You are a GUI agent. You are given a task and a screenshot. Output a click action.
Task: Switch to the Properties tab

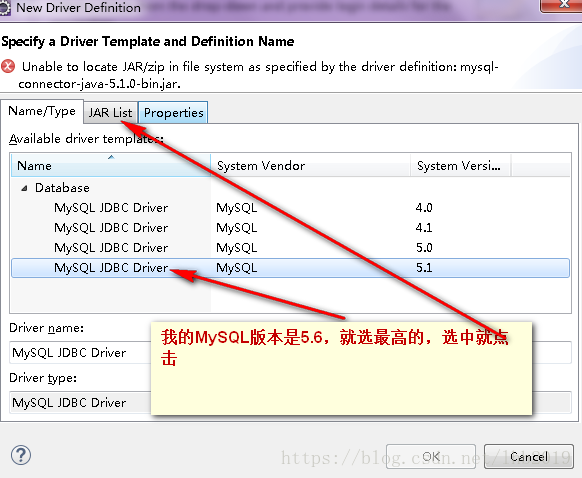coord(173,112)
